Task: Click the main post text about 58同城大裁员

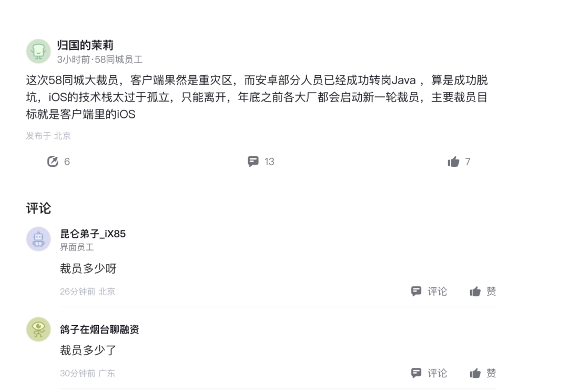Action: (x=257, y=97)
